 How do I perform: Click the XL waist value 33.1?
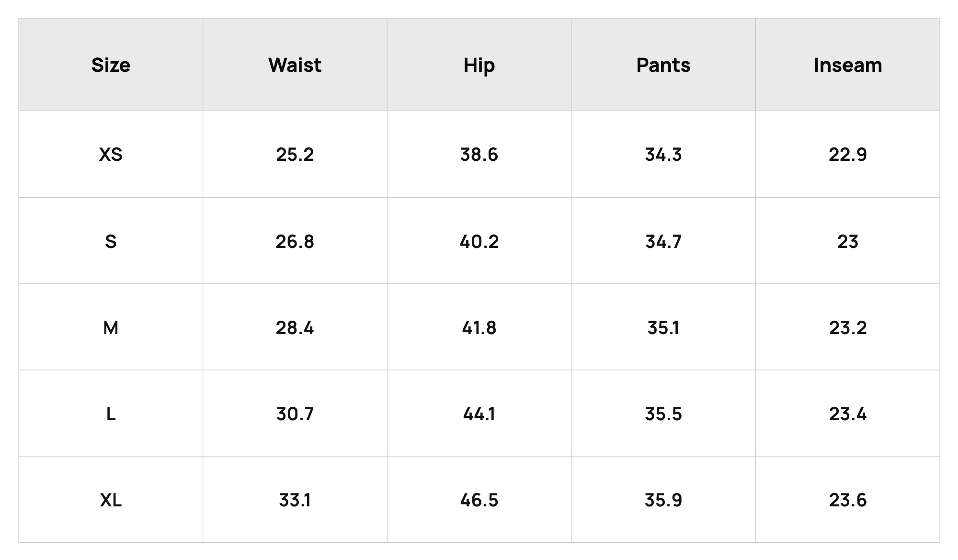point(295,500)
